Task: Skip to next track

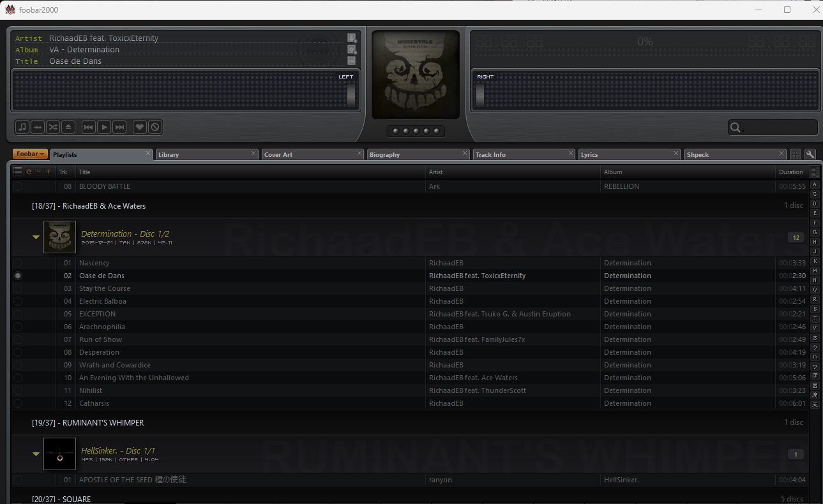Action: click(119, 127)
